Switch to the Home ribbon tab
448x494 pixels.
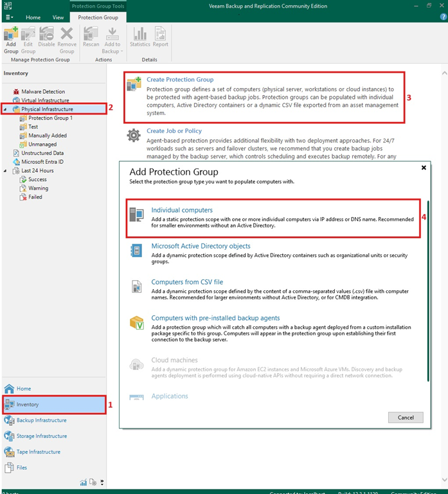coord(33,17)
